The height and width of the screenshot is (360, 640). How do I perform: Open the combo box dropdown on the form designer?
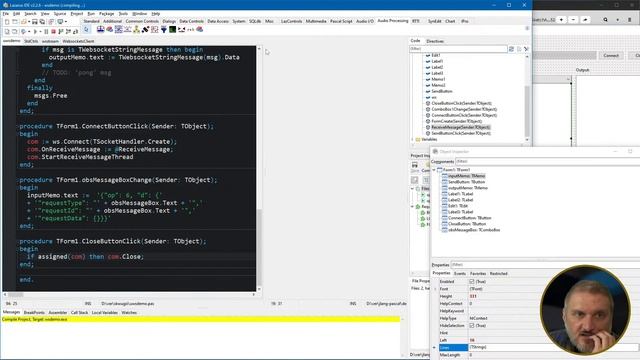[x=568, y=79]
